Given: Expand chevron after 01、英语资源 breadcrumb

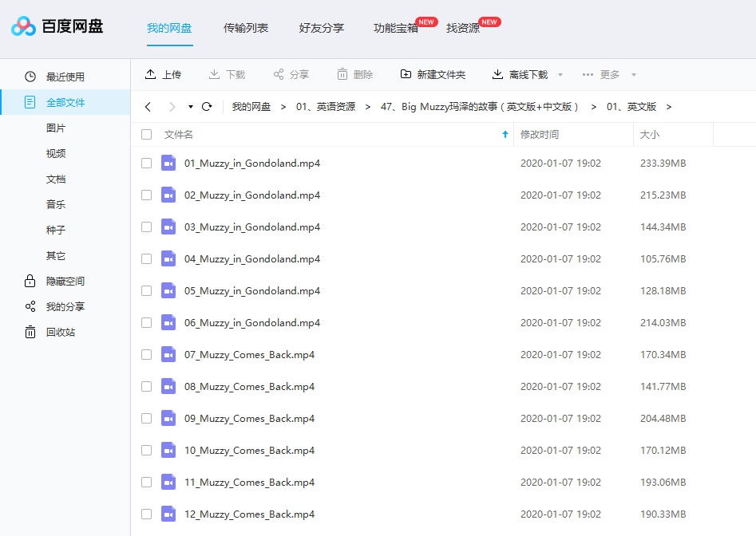Looking at the screenshot, I should pos(368,107).
